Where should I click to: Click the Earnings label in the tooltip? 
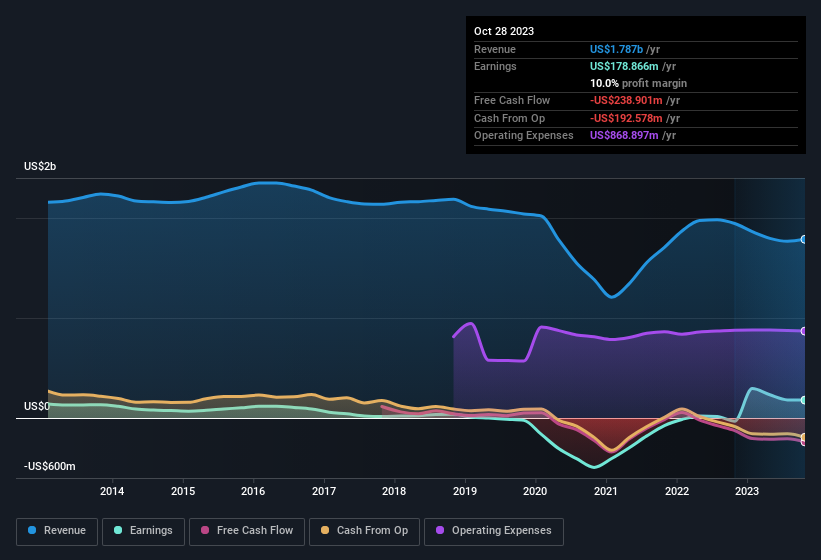click(x=495, y=66)
